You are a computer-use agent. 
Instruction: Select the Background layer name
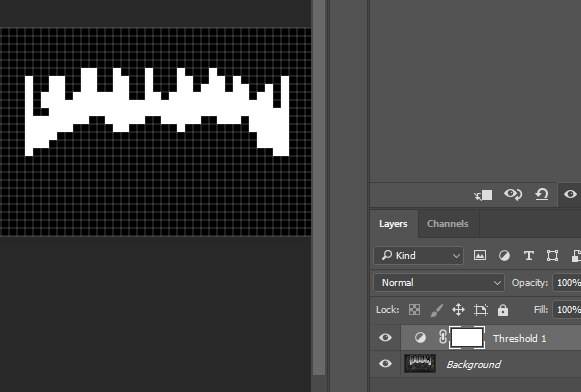click(x=474, y=365)
